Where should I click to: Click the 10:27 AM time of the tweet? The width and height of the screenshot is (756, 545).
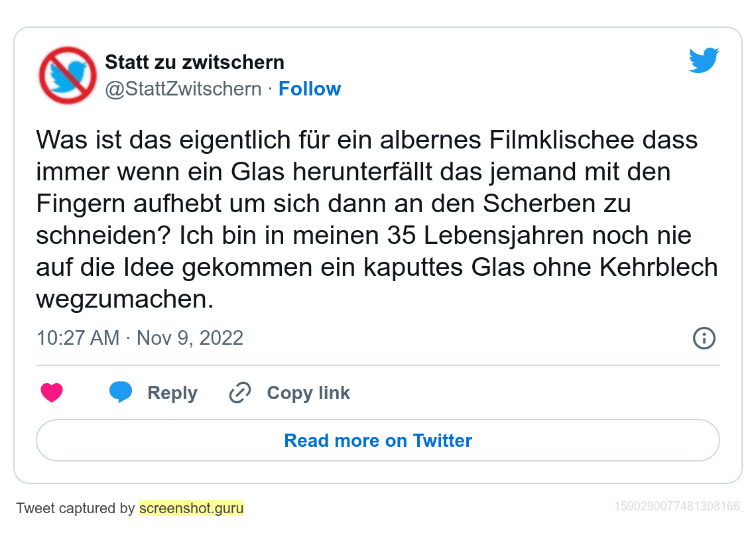pos(78,338)
